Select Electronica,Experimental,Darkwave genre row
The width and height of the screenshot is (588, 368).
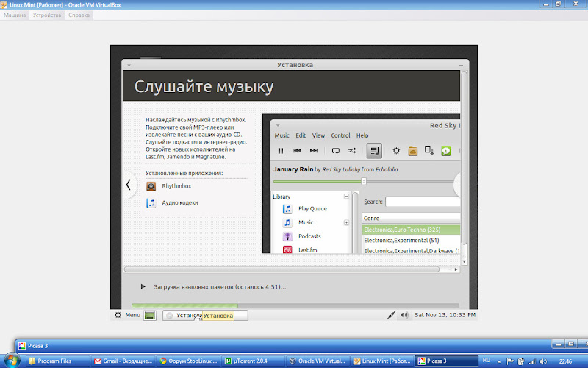pyautogui.click(x=411, y=250)
